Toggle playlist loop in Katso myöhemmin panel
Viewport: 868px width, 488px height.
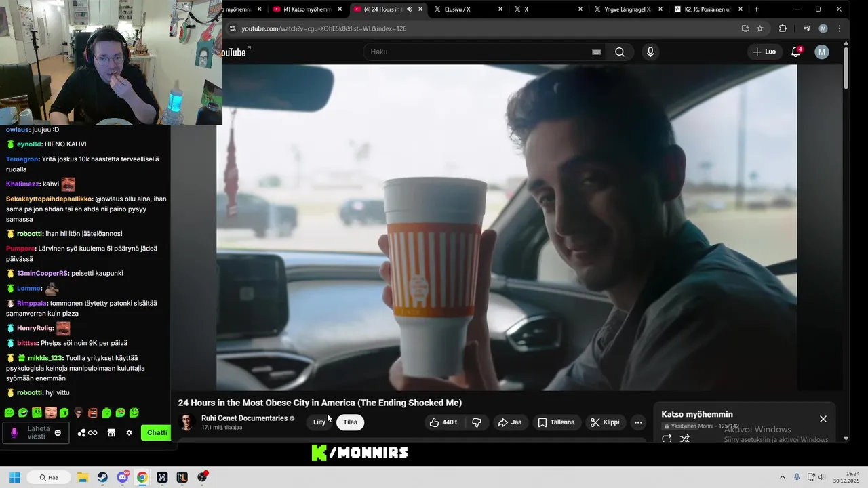click(x=667, y=439)
